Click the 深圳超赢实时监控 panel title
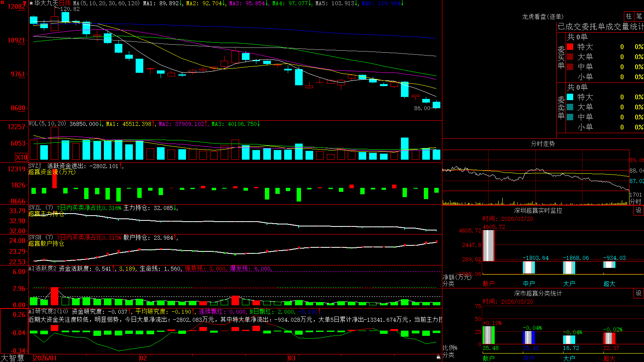This screenshot has width=644, height=362. coord(538,210)
